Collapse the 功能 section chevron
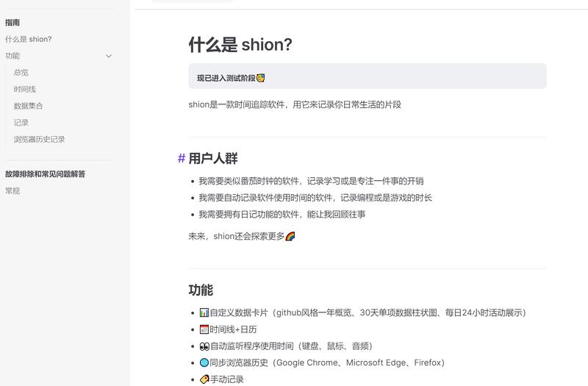The width and height of the screenshot is (588, 386). [x=109, y=56]
